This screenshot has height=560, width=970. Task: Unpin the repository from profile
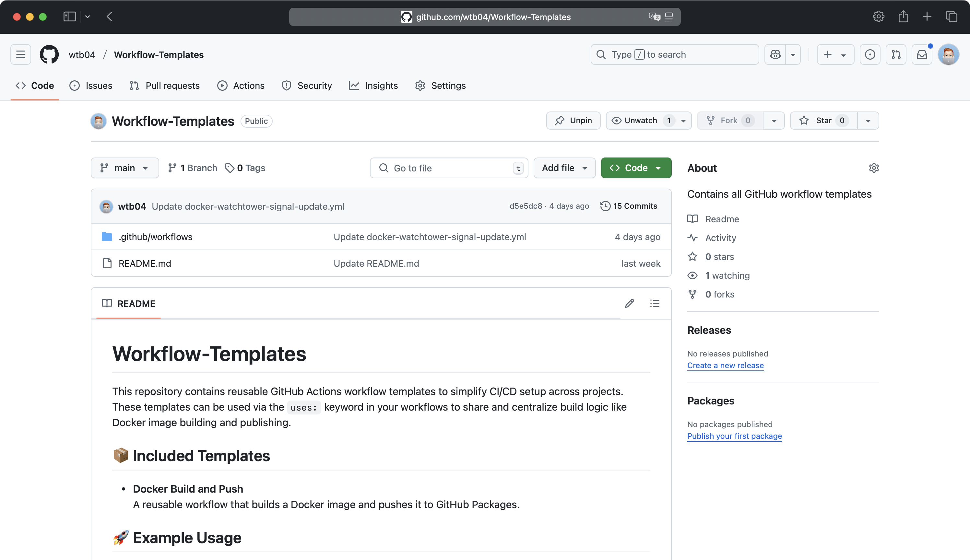[x=573, y=121]
